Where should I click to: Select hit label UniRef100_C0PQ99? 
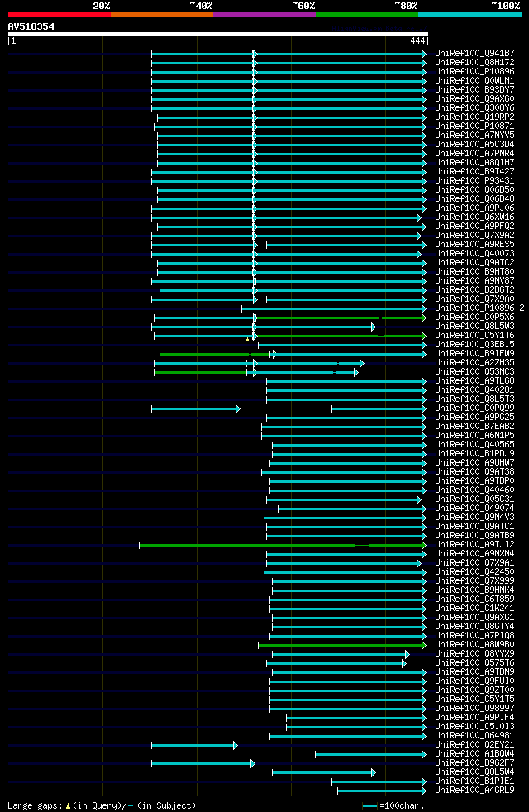[474, 408]
